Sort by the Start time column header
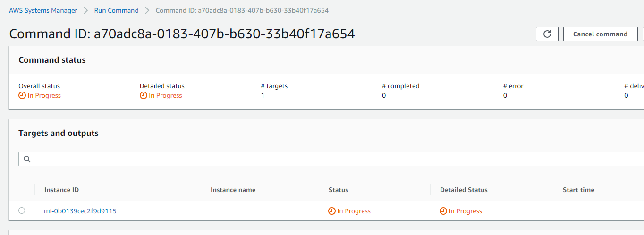 coord(578,190)
